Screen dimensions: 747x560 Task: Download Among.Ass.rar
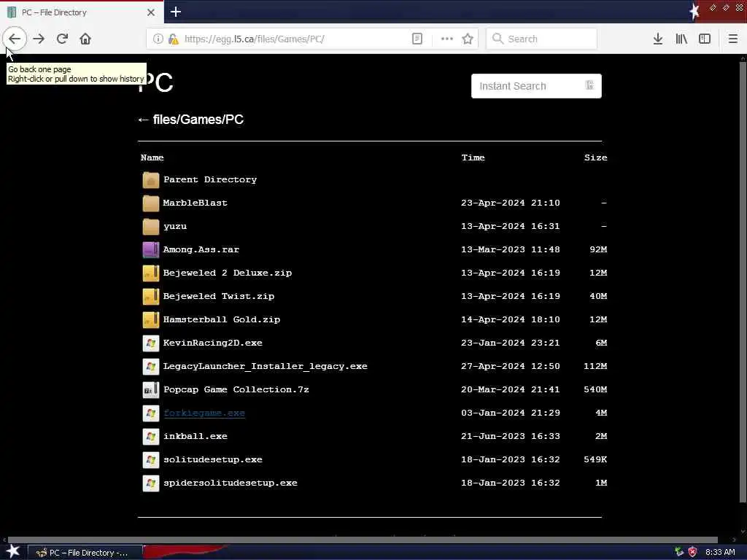(201, 249)
